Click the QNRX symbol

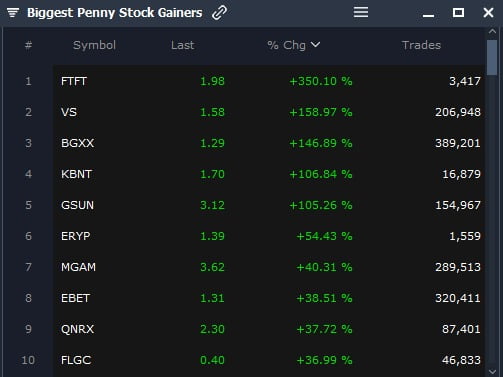click(x=77, y=329)
